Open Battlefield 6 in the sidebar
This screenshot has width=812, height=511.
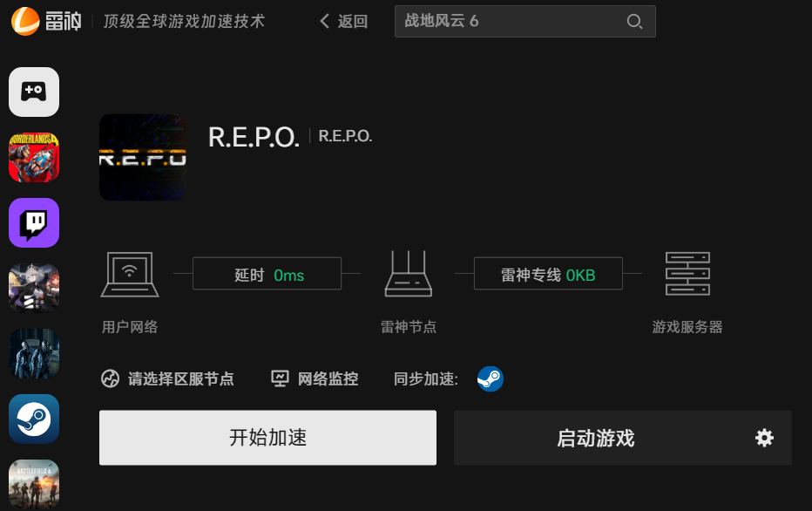click(34, 484)
